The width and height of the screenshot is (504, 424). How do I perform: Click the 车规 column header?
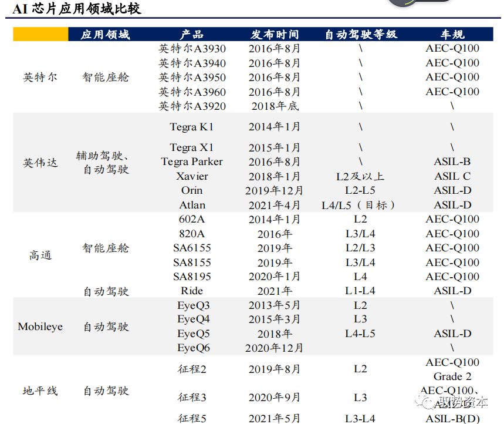coord(452,35)
